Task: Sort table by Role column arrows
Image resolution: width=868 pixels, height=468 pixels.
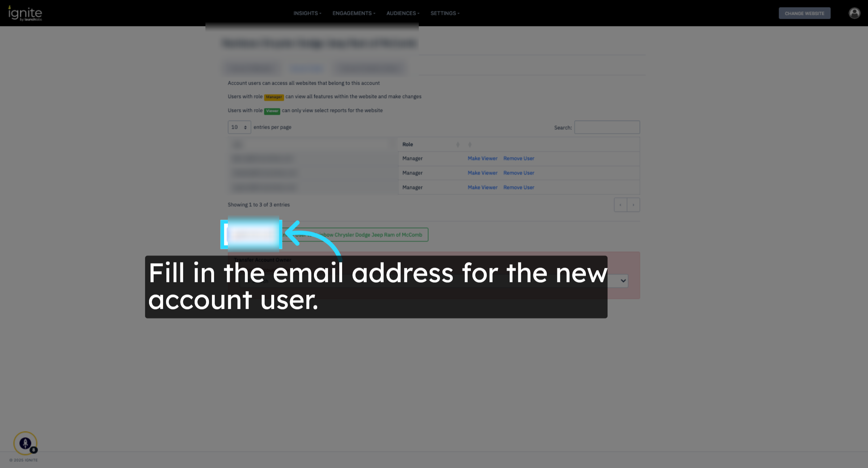Action: (458, 144)
